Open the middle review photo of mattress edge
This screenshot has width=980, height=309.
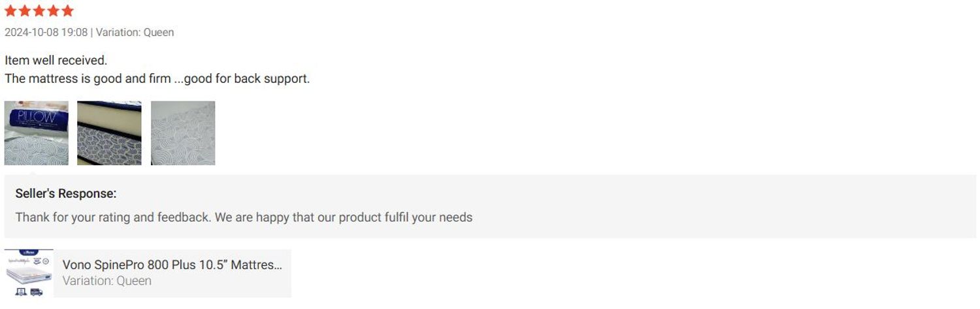coord(109,133)
